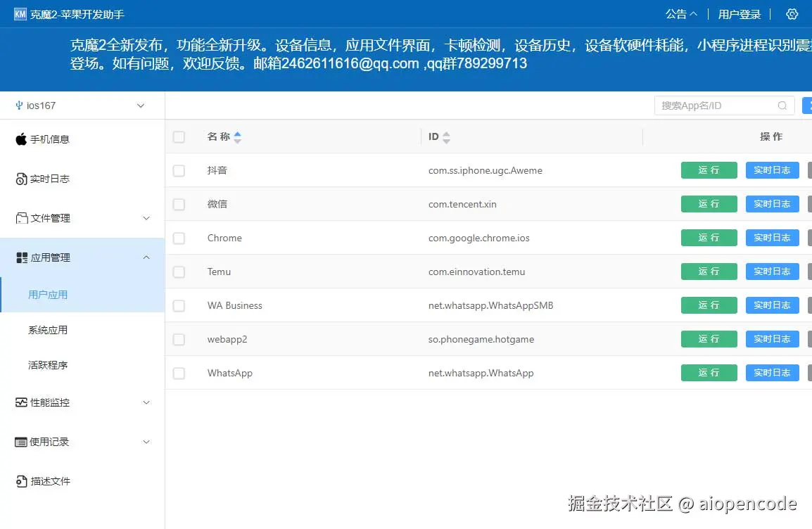Check the 微信 row checkbox
The height and width of the screenshot is (529, 812).
tap(179, 204)
